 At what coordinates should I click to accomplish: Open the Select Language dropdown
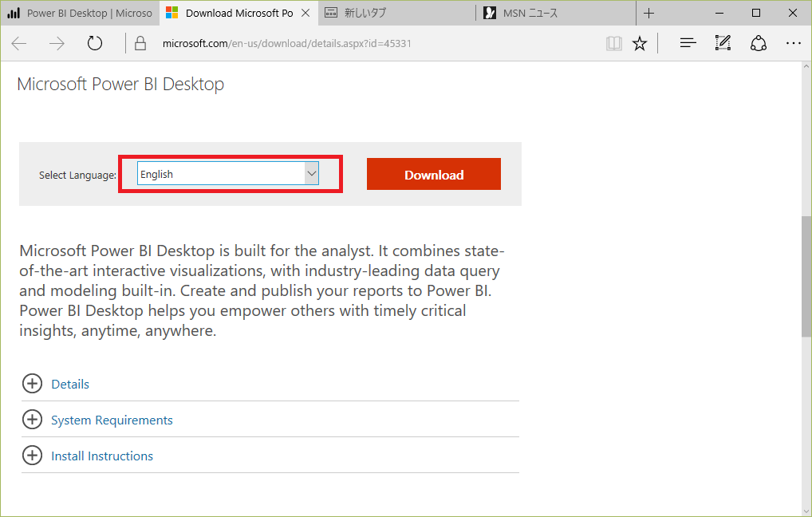[228, 174]
